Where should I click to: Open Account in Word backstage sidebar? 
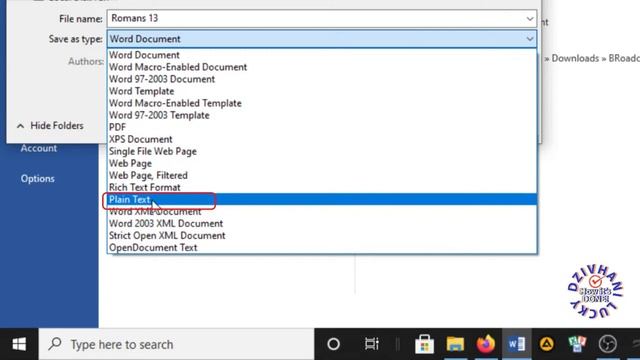pos(39,148)
